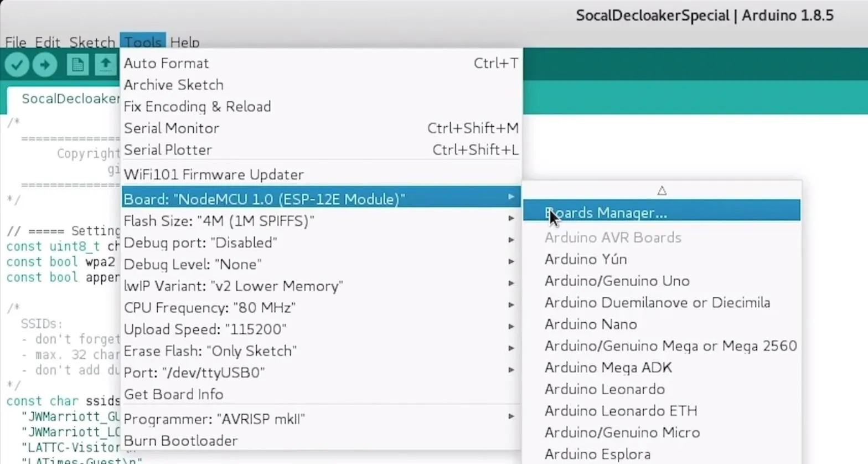Screen dimensions: 868x464
Task: Open the Sketch menu
Action: (91, 42)
